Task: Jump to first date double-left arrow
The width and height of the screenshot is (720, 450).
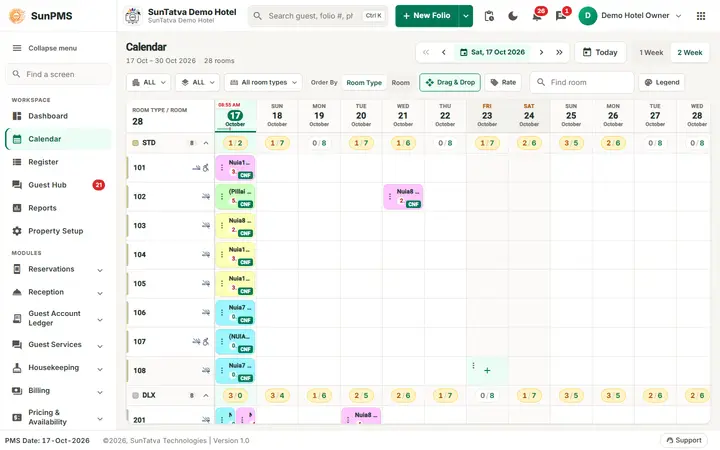Action: pyautogui.click(x=426, y=52)
